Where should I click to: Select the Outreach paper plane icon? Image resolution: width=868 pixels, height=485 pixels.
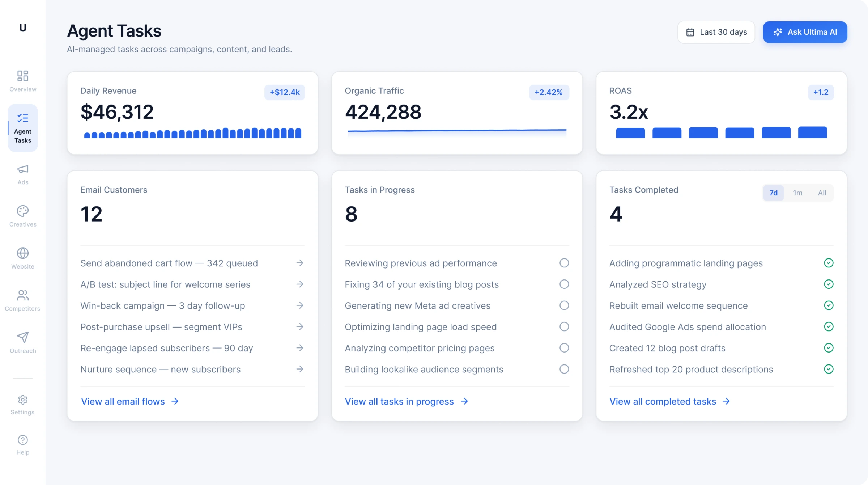(x=23, y=337)
